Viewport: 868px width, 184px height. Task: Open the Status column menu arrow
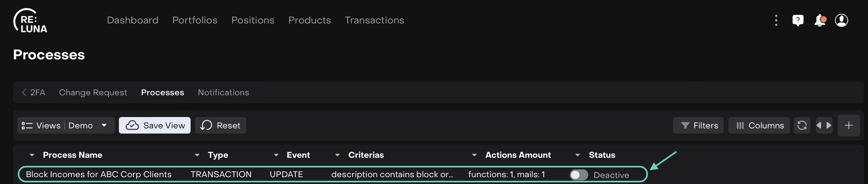click(577, 155)
